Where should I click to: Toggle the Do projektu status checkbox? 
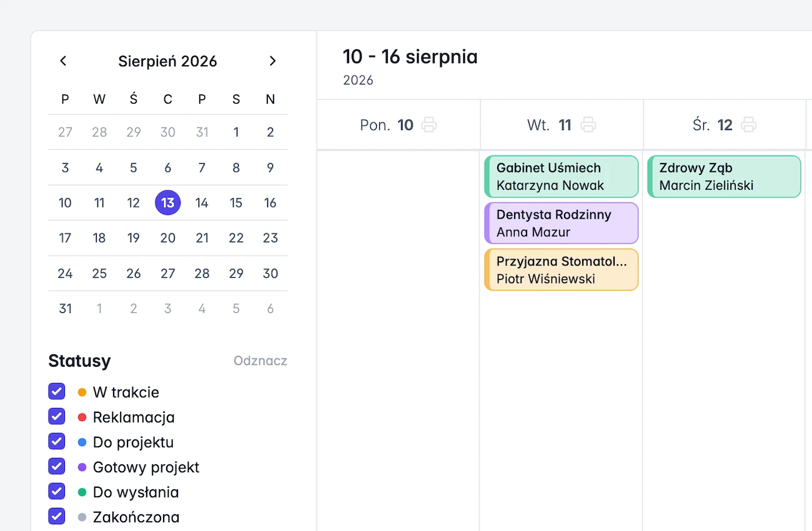click(x=57, y=442)
